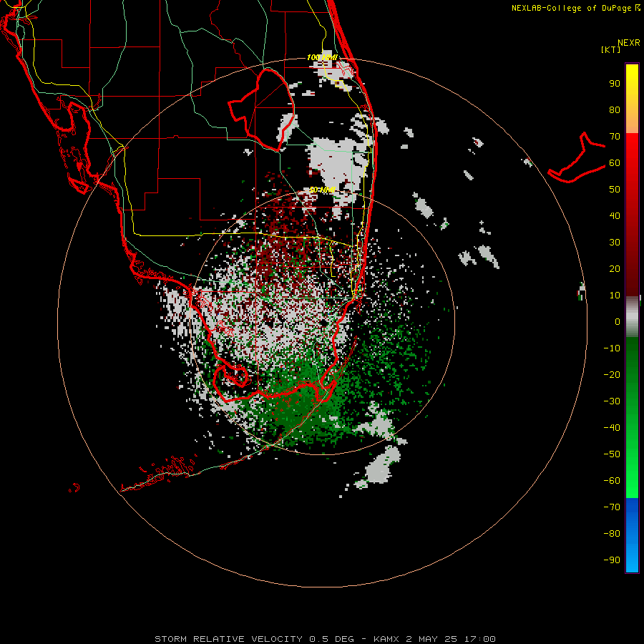Click the 80 value on velocity scale
This screenshot has height=644, width=644.
tap(615, 110)
